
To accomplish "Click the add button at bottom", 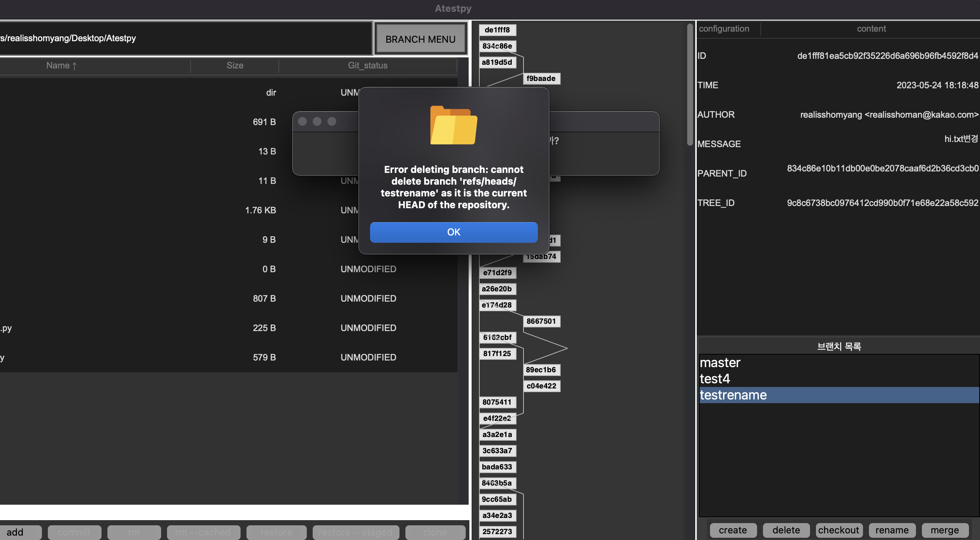I will tap(15, 532).
